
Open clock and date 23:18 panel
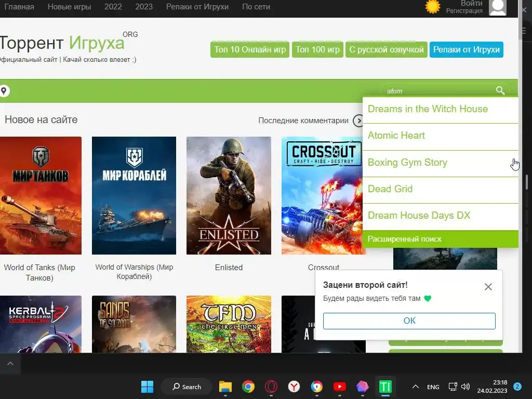click(x=492, y=387)
